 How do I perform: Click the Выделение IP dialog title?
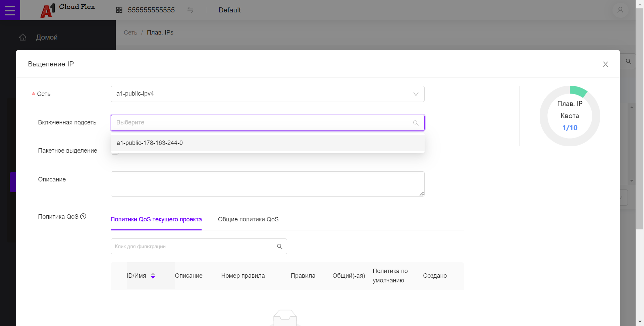tap(51, 64)
